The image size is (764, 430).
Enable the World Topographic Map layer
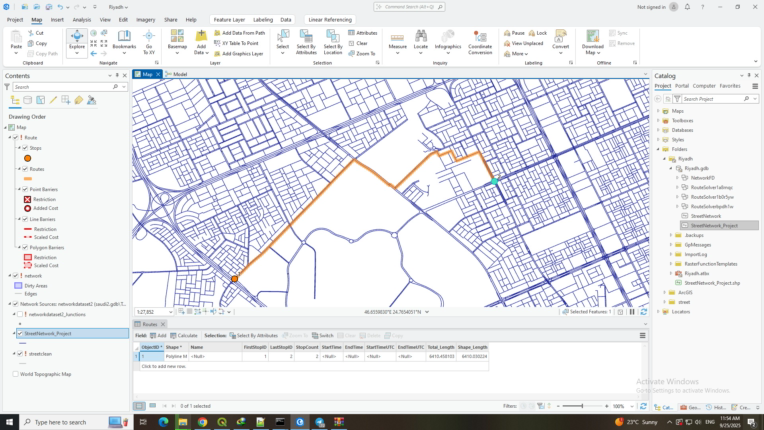(x=16, y=374)
